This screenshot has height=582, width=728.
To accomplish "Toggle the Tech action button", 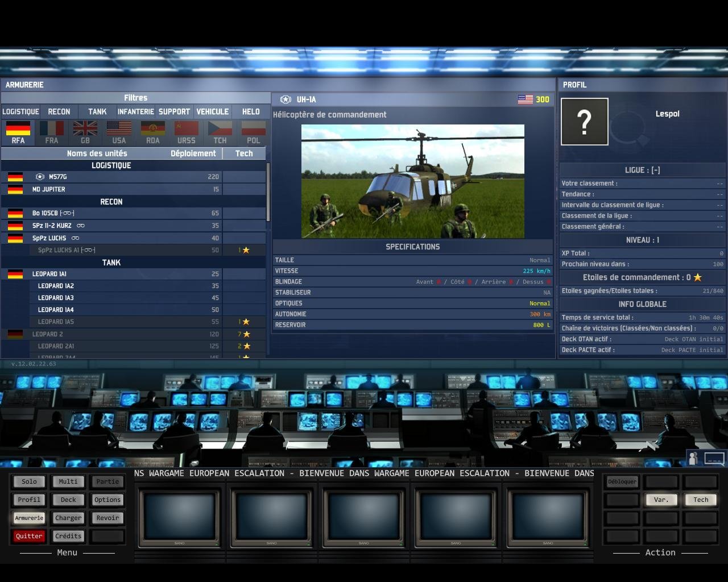I will [701, 500].
